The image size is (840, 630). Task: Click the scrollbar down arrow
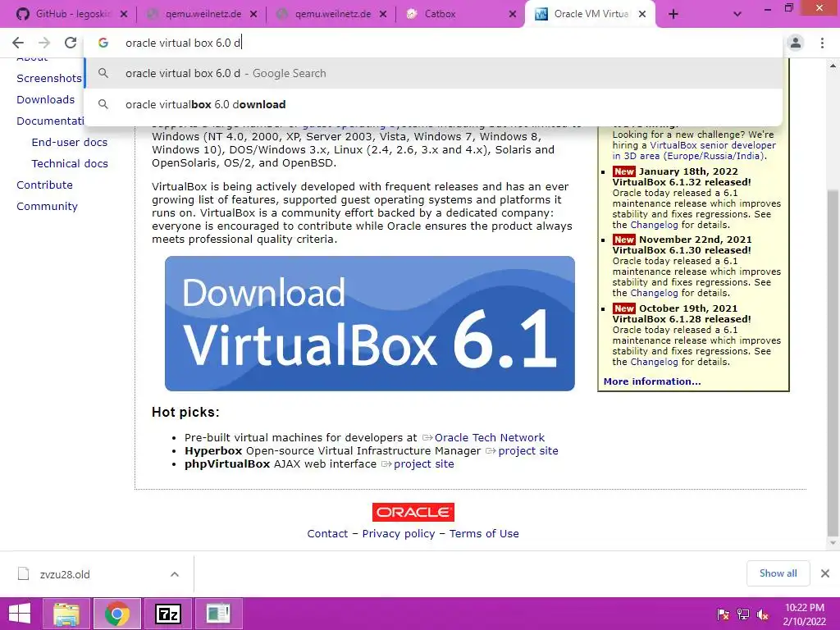pos(833,543)
